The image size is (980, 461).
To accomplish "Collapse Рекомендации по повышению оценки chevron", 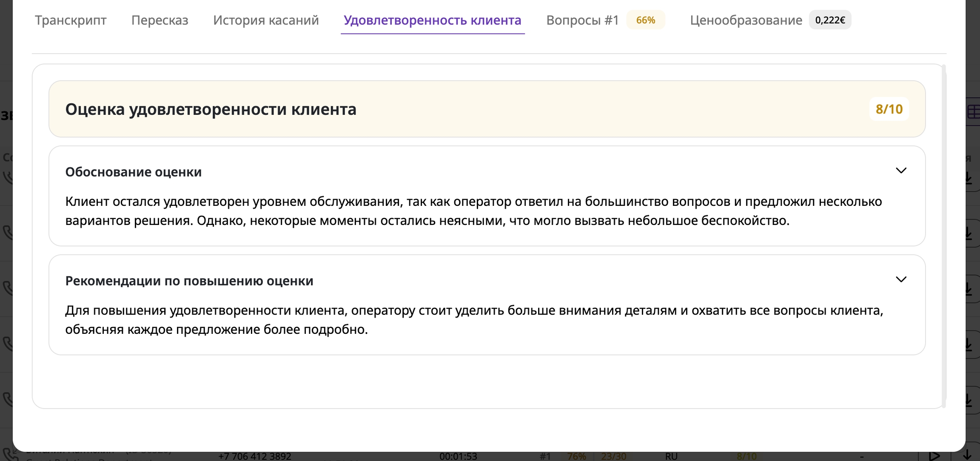I will (x=901, y=280).
